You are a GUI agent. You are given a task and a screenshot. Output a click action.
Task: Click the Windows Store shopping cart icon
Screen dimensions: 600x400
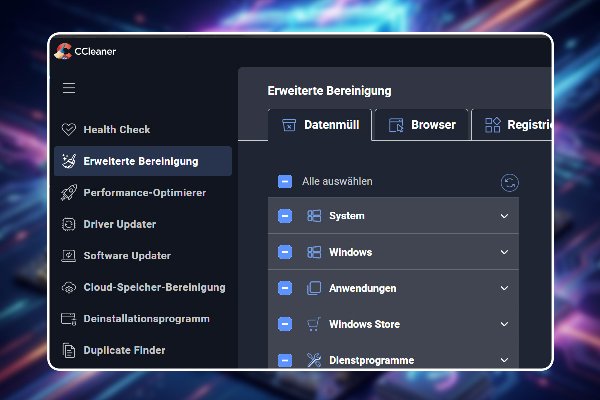tap(314, 324)
